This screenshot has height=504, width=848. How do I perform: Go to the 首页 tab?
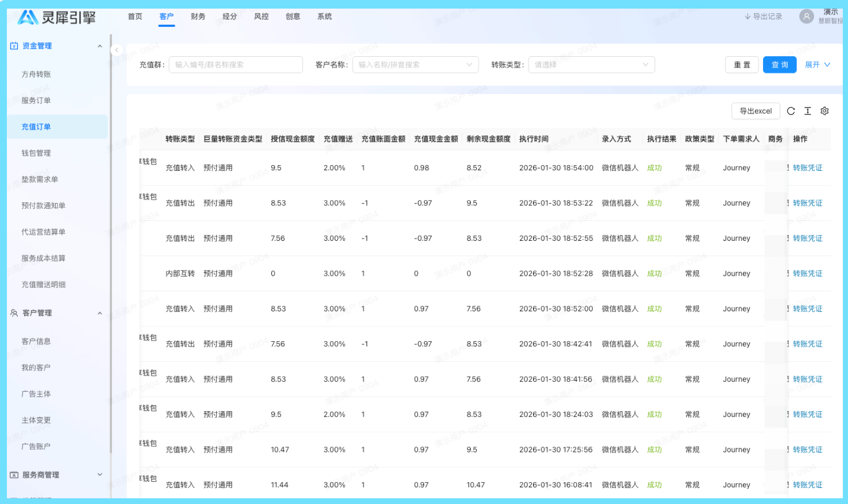[135, 17]
